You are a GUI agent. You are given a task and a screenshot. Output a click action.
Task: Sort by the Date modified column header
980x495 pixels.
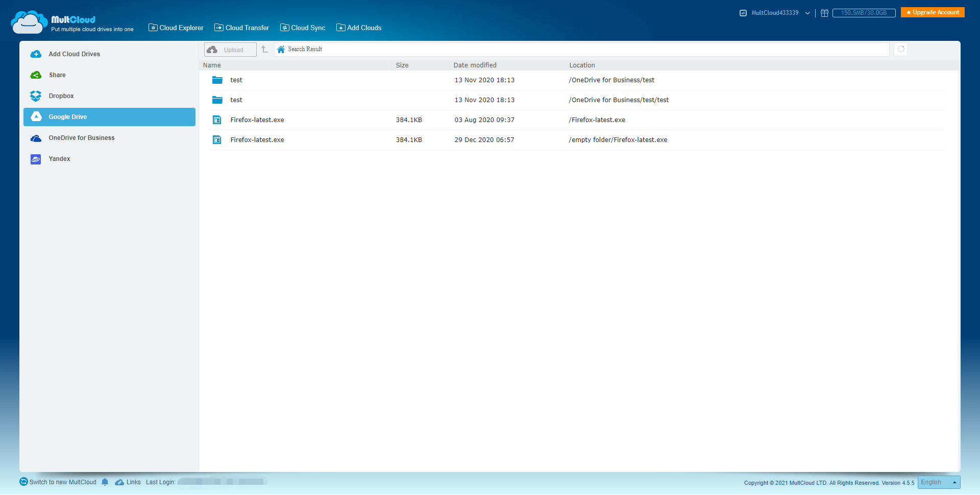(x=475, y=65)
